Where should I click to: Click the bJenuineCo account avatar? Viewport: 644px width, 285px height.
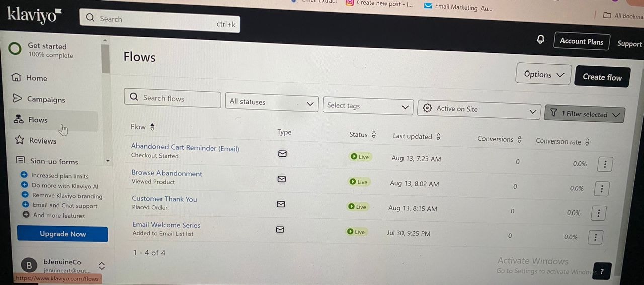(x=29, y=265)
